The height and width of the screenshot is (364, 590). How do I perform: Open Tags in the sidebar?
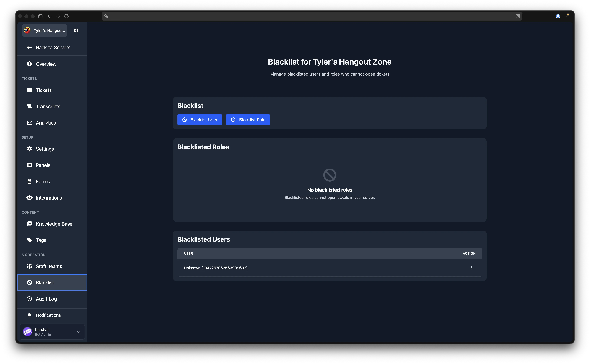tap(52, 240)
